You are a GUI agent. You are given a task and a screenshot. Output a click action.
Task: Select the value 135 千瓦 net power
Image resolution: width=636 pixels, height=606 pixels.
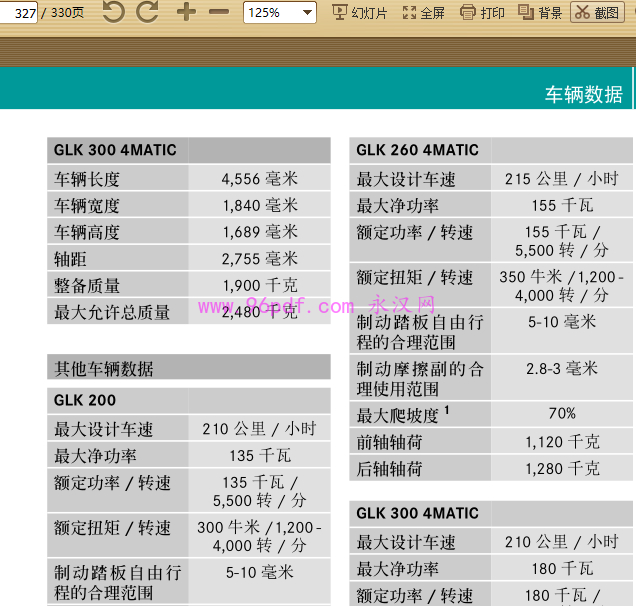[x=260, y=456]
